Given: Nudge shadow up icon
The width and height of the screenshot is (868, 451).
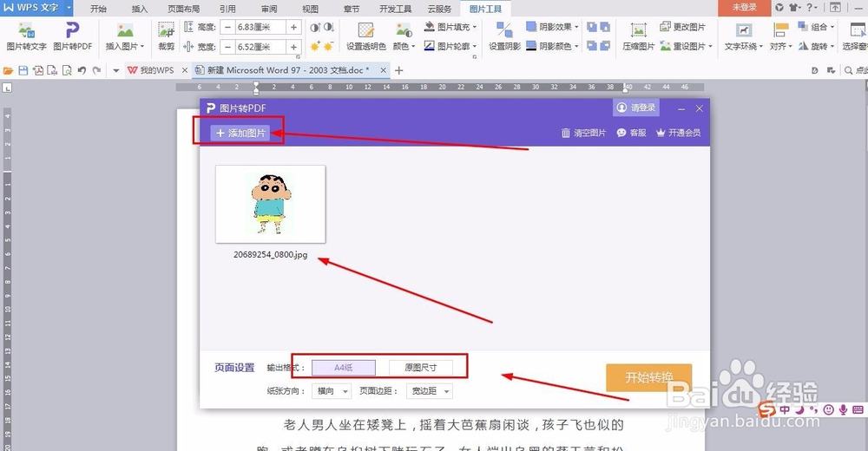Looking at the screenshot, I should (x=592, y=27).
